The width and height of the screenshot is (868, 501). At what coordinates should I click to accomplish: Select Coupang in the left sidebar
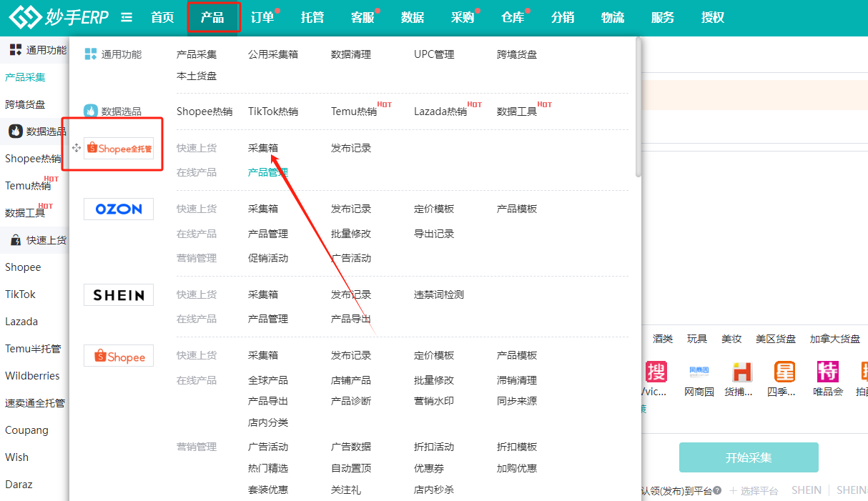point(26,430)
